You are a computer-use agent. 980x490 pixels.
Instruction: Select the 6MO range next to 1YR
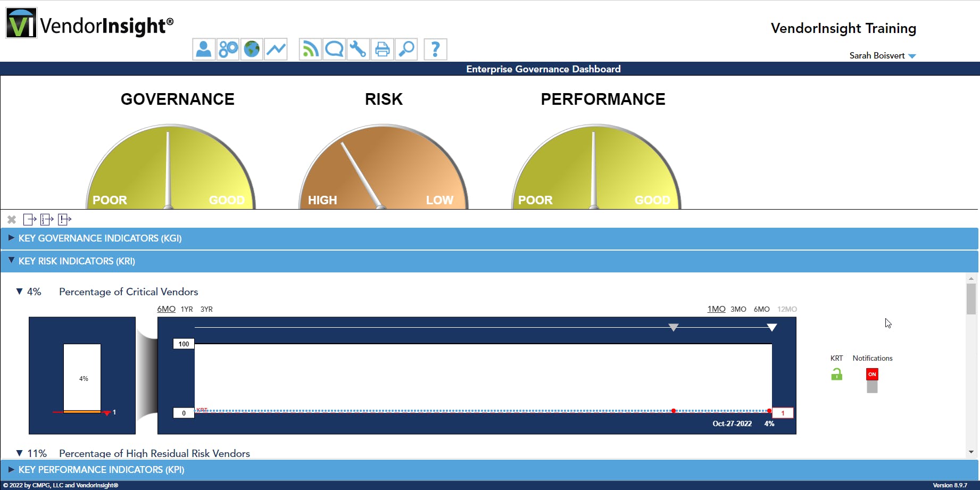(x=166, y=309)
